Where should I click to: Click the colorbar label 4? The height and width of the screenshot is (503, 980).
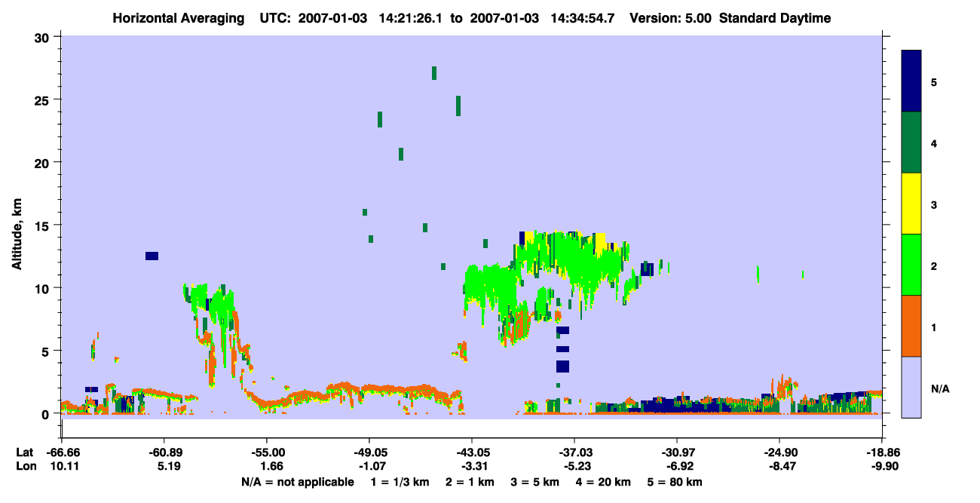[x=934, y=143]
